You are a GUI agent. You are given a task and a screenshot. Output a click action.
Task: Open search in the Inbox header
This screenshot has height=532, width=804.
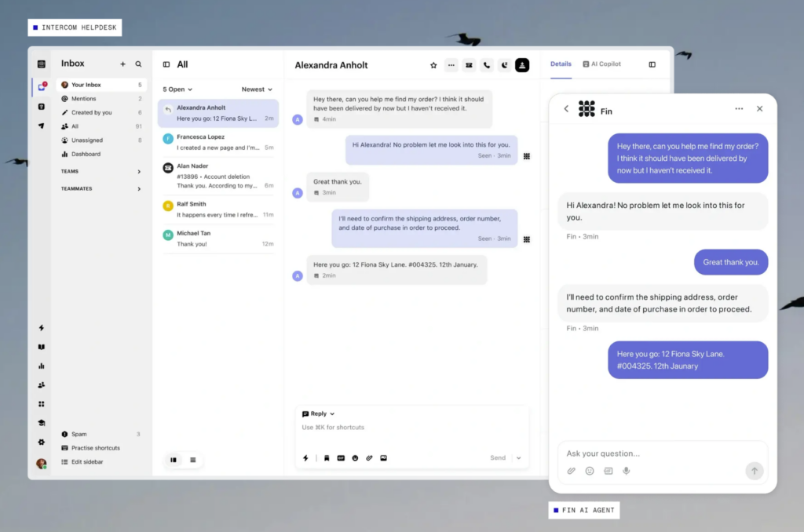coord(138,64)
